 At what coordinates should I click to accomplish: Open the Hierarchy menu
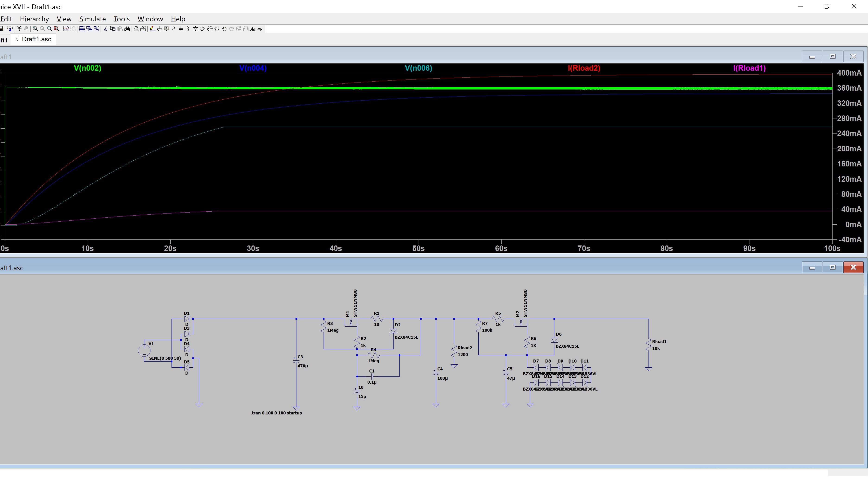(34, 19)
